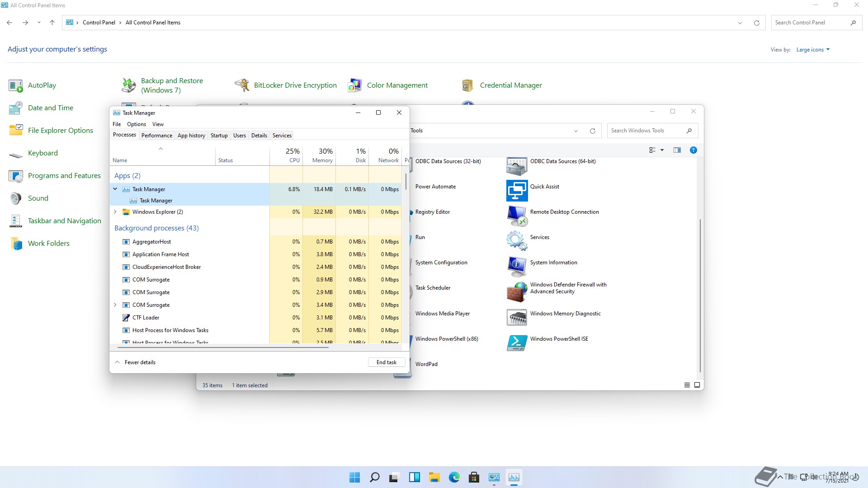The height and width of the screenshot is (488, 868).
Task: Open Work Folders icon
Action: (16, 244)
